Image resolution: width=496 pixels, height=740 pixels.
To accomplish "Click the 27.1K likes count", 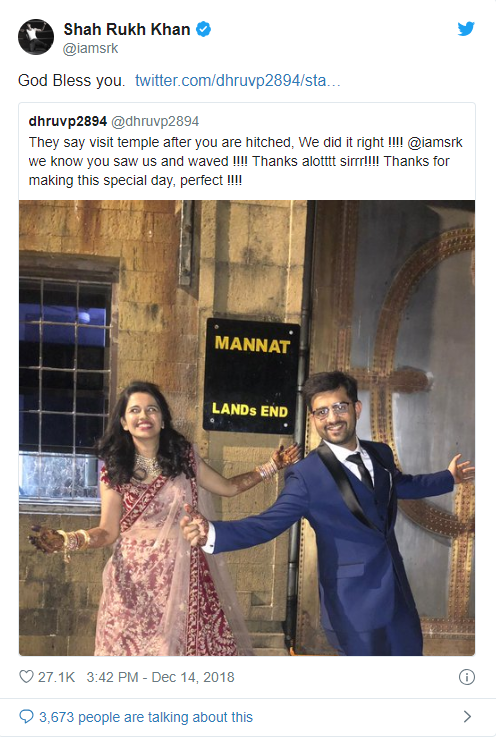I will (x=56, y=677).
